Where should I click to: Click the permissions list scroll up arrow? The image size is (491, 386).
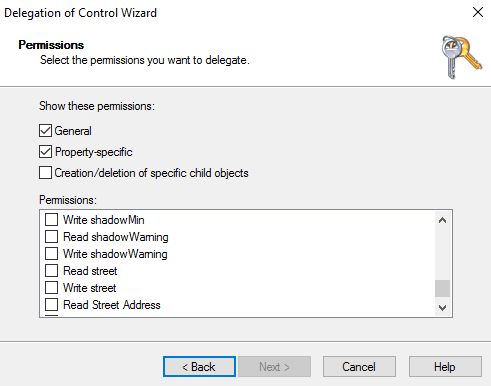point(442,220)
